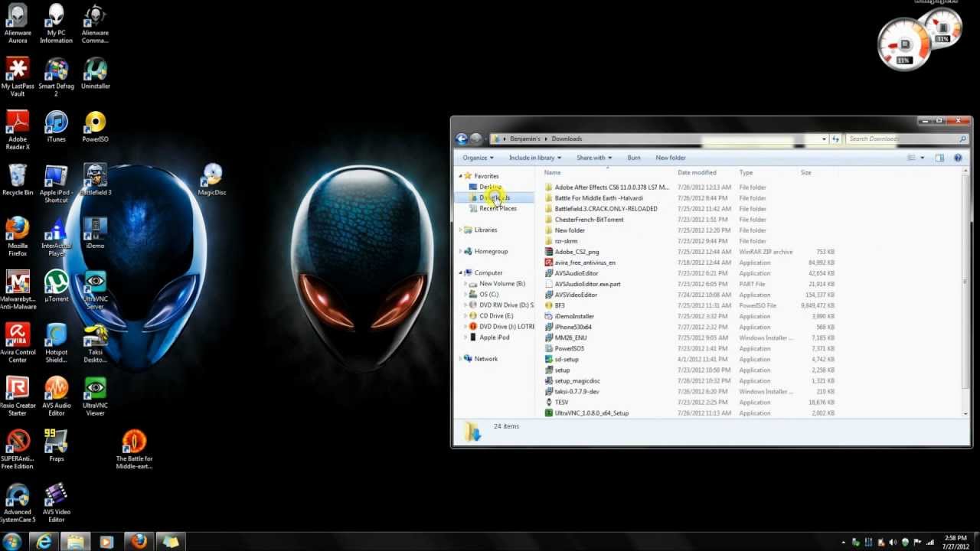Screen dimensions: 980x551
Task: Select OS (C:) drive in tree
Action: click(488, 294)
